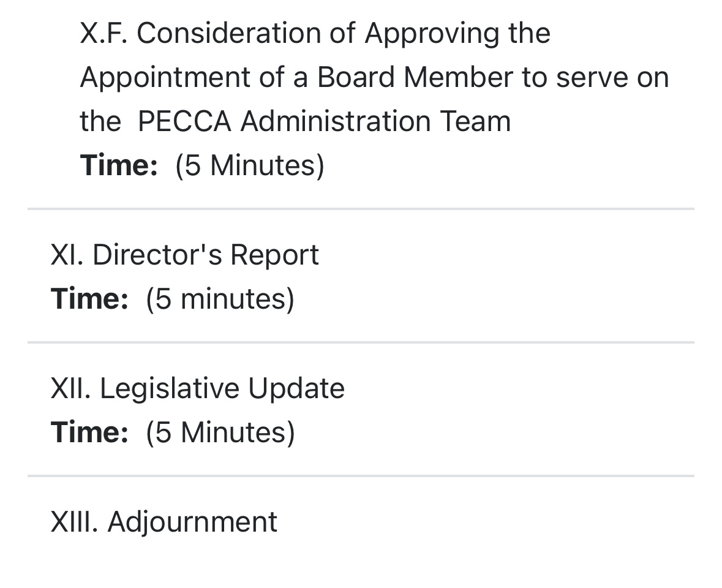Image resolution: width=722 pixels, height=588 pixels.
Task: Click the word PECCA in agenda item X.F.
Action: [184, 121]
